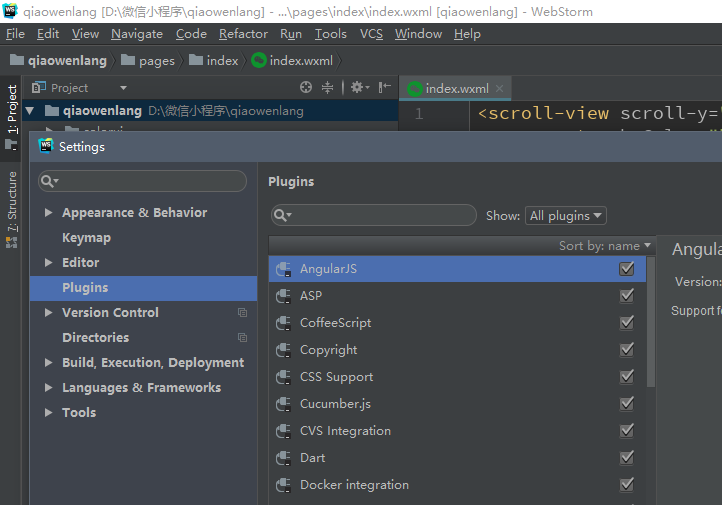722x505 pixels.
Task: Open the Project panel gear settings icon
Action: pyautogui.click(x=360, y=87)
